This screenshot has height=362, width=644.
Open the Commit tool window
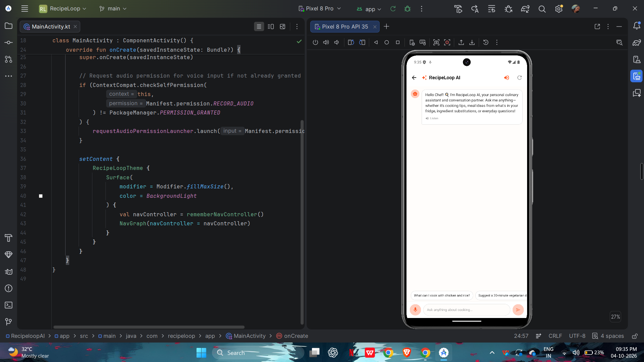click(9, 43)
